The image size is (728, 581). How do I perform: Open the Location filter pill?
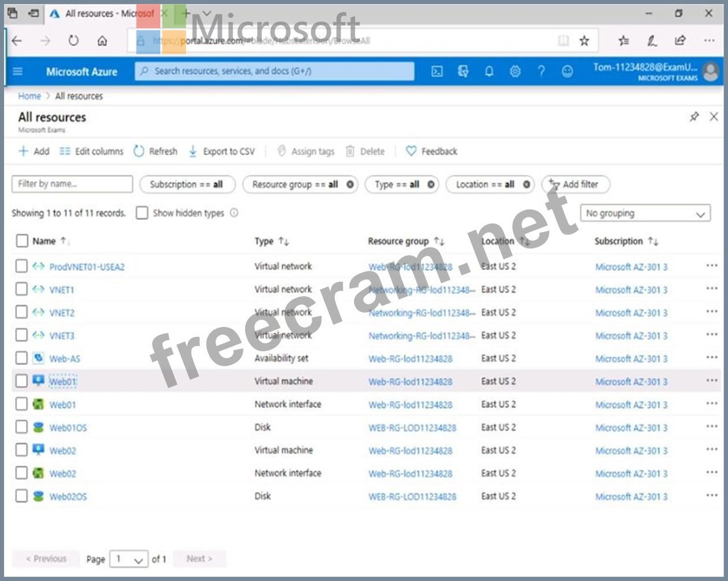(x=490, y=185)
